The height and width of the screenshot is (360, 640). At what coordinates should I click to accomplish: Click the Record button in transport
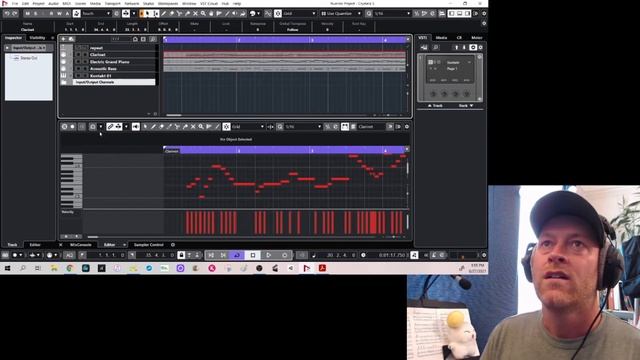pyautogui.click(x=284, y=255)
